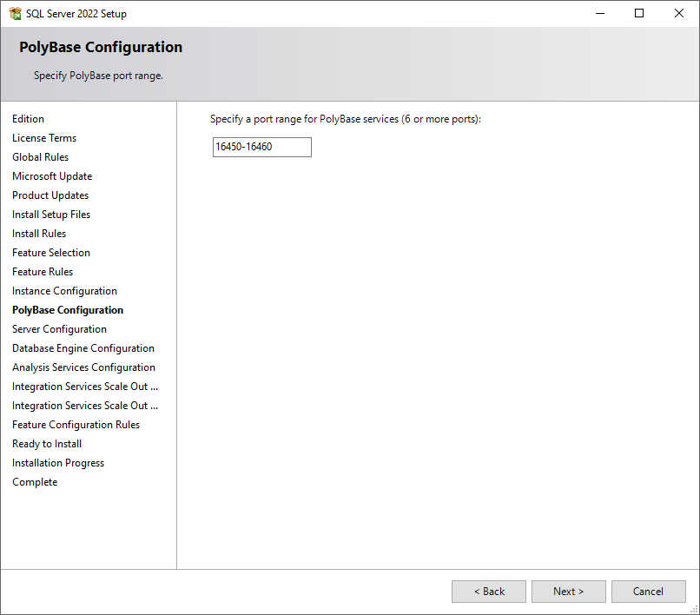Select the Edition step in the sidebar

tap(28, 118)
